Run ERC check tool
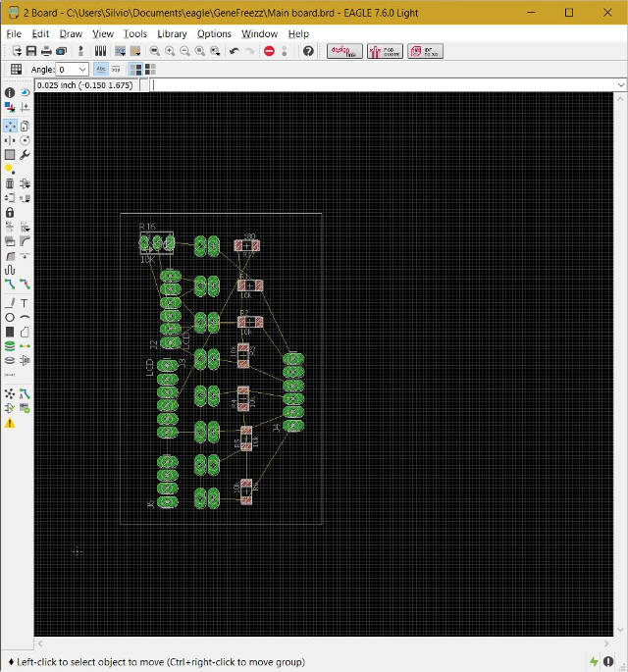The image size is (628, 672). [x=10, y=408]
